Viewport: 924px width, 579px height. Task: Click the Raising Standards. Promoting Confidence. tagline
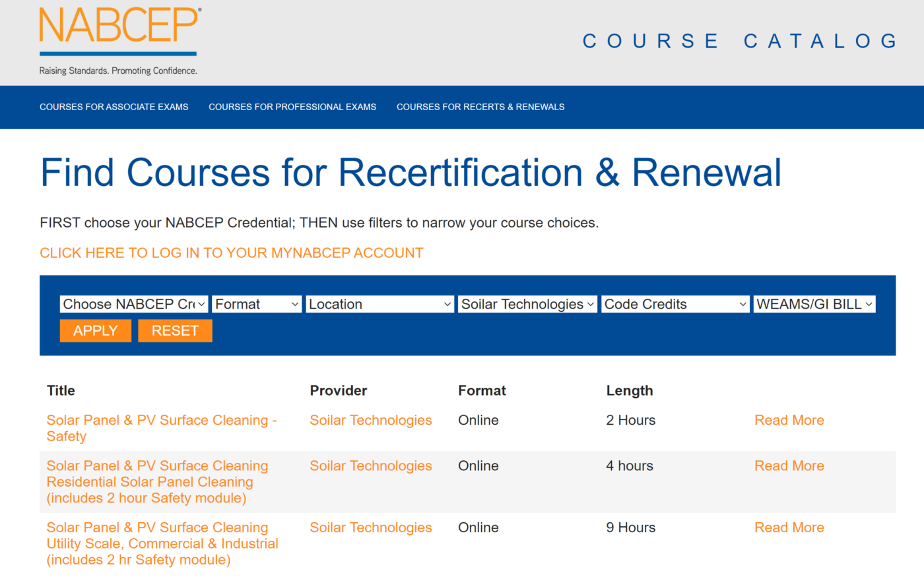click(118, 71)
